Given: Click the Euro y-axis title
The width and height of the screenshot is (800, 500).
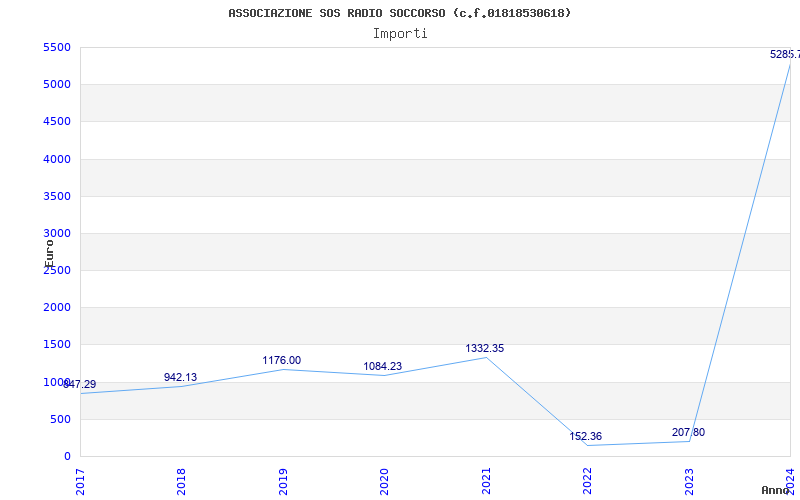Looking at the screenshot, I should pos(49,254).
